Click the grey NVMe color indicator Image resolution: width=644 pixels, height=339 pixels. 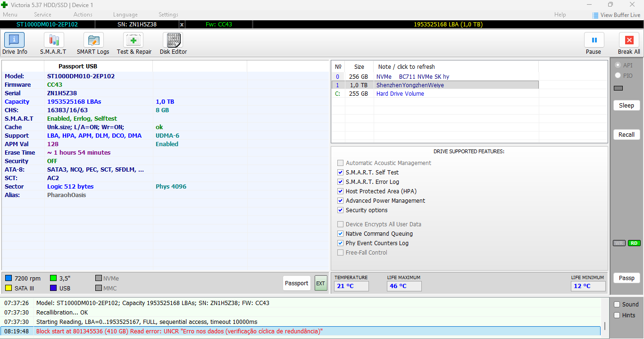(99, 278)
